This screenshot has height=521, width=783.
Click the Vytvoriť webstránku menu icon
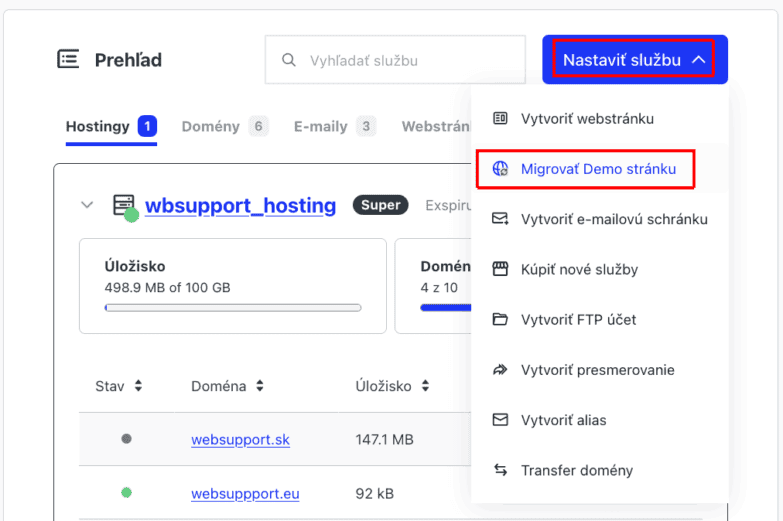point(500,119)
